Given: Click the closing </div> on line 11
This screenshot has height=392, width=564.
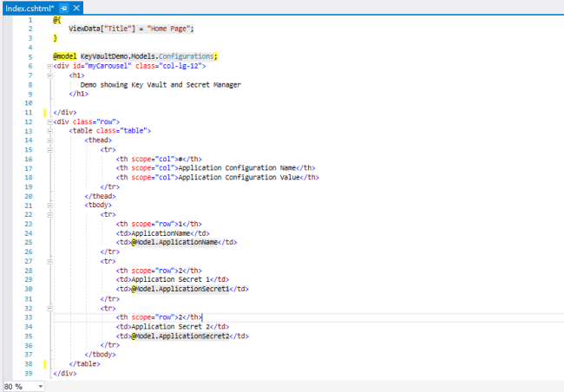Looking at the screenshot, I should 65,113.
